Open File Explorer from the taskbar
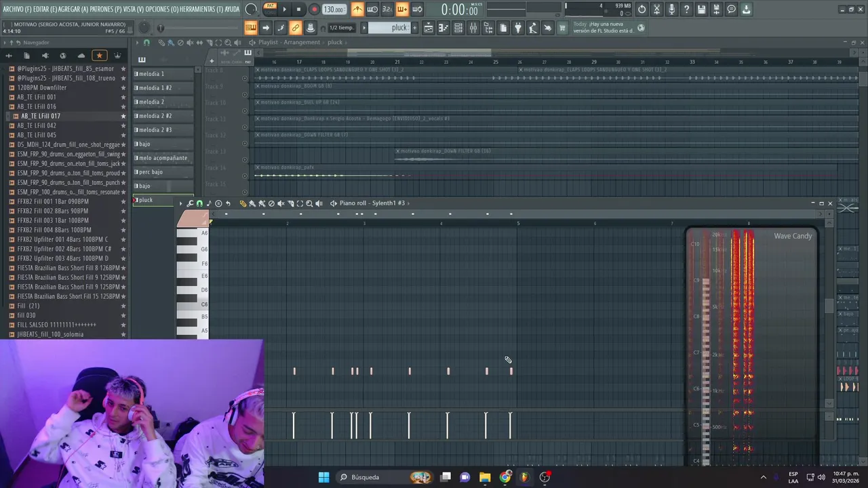Image resolution: width=868 pixels, height=488 pixels. coord(485,477)
